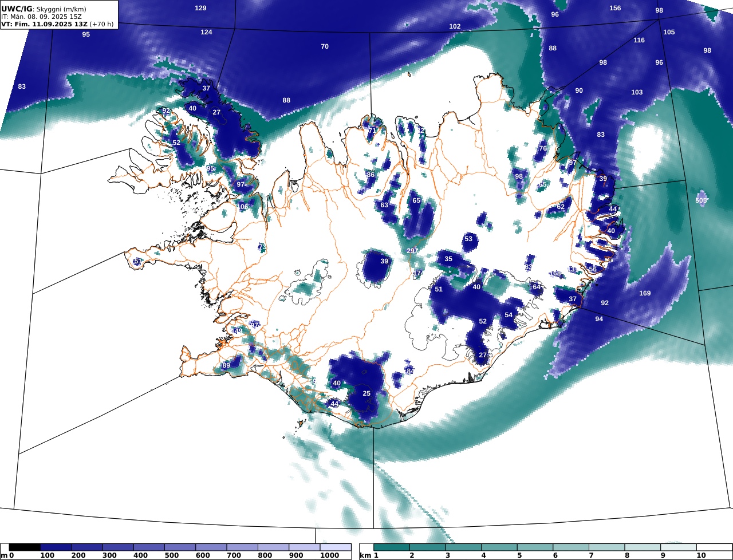
Task: Select the 5–6 km teal legend swatch
Action: click(535, 547)
